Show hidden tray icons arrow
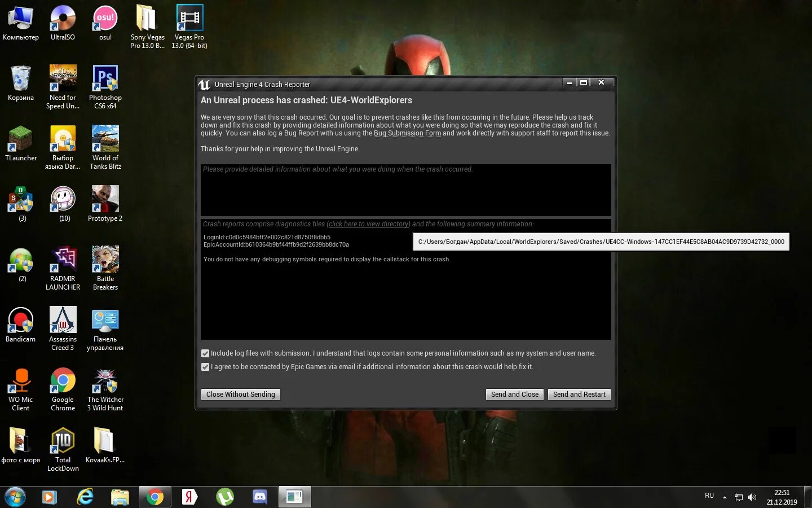The image size is (812, 508). 725,497
